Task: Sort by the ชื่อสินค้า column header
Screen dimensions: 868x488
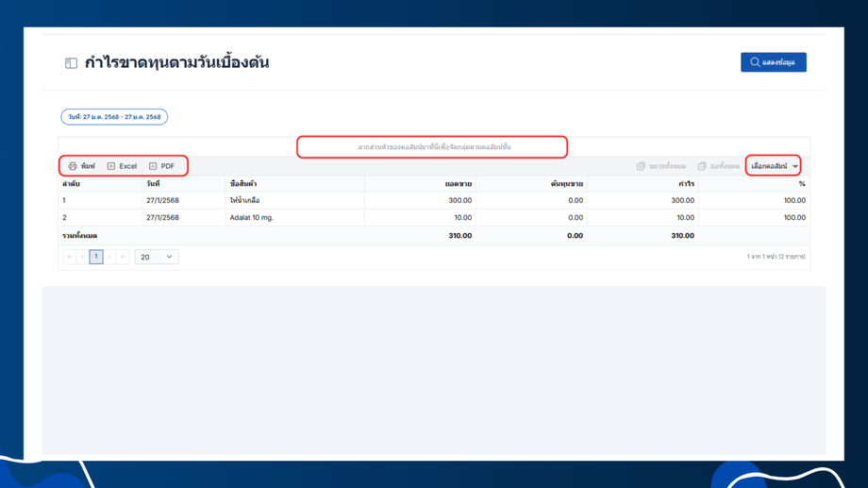Action: click(x=295, y=184)
